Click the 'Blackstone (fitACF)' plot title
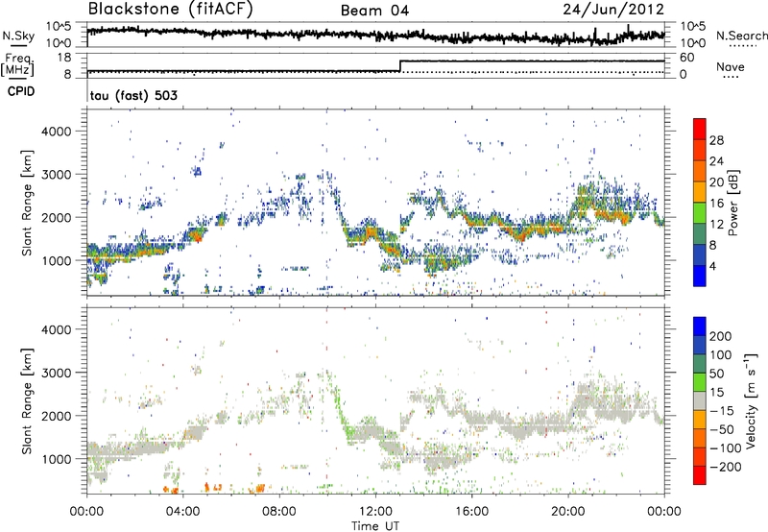 pos(170,10)
